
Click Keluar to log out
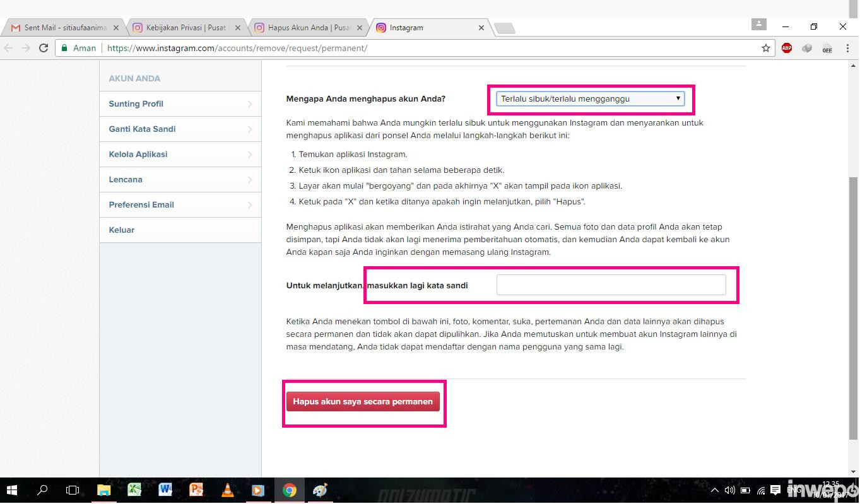[180, 230]
